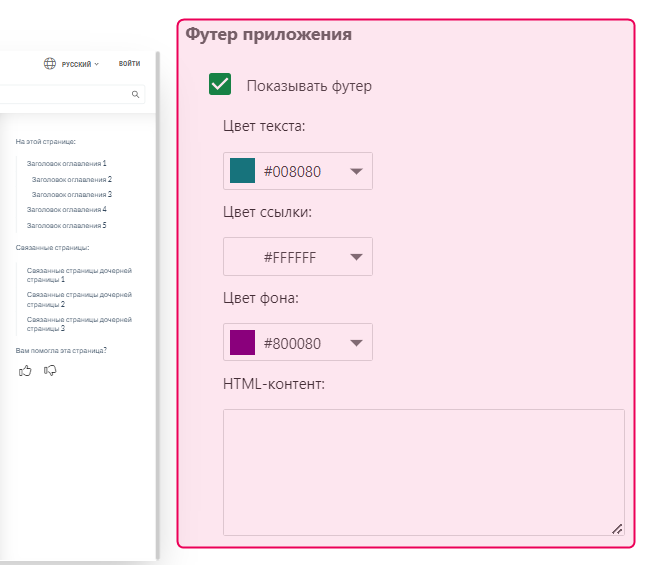Go to Заголовок оглавления 1
This screenshot has width=645, height=565.
click(66, 162)
